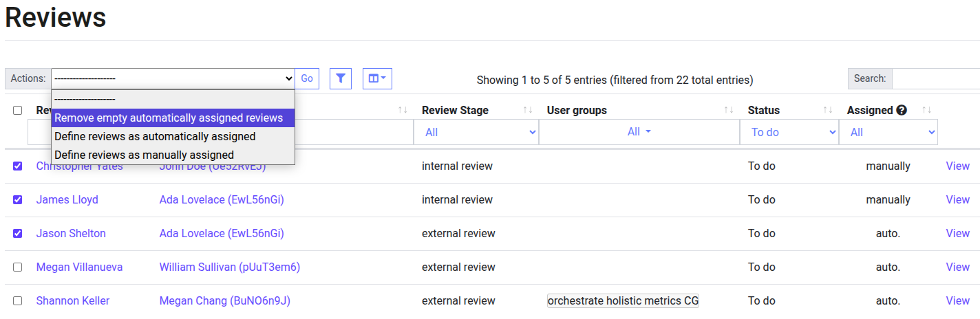The width and height of the screenshot is (980, 319).
Task: Open the View link for Jason Shelton
Action: point(957,233)
